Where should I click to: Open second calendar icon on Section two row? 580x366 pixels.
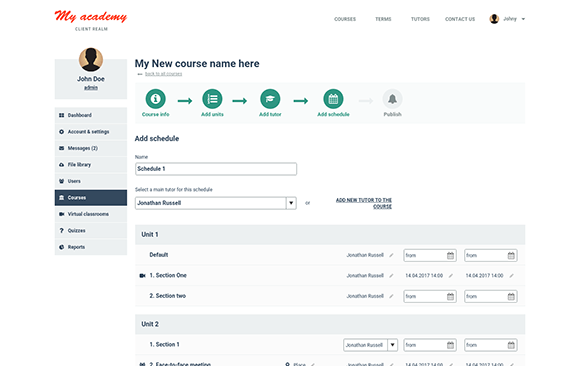coord(511,296)
